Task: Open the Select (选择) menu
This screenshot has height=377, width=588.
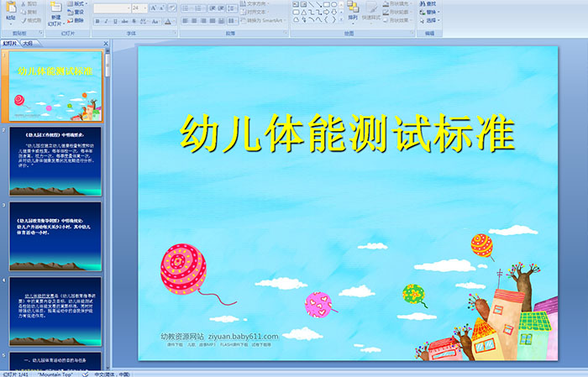Action: click(x=429, y=20)
